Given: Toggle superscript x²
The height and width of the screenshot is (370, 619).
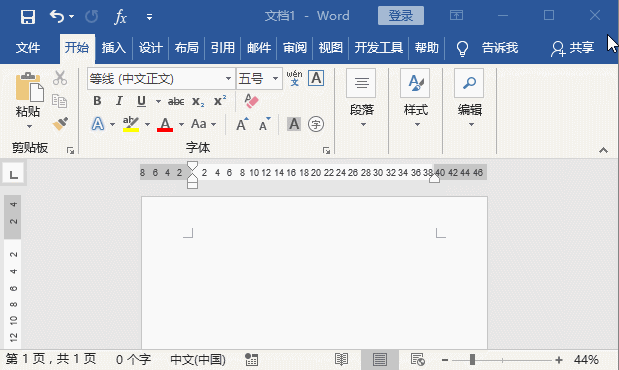Looking at the screenshot, I should (219, 101).
